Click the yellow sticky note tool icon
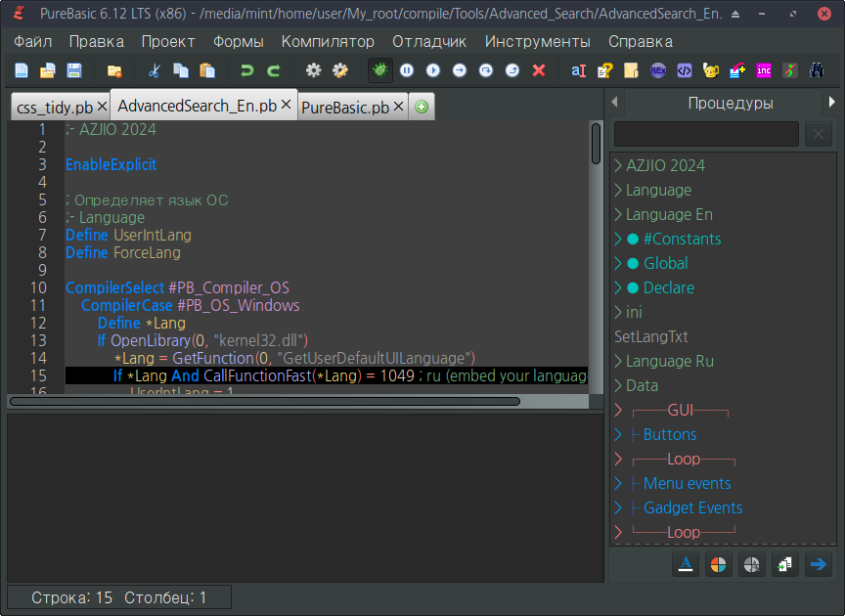This screenshot has width=845, height=616. 631,70
